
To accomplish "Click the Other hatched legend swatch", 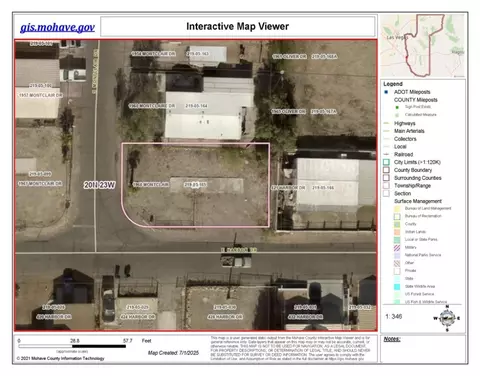I will [397, 263].
